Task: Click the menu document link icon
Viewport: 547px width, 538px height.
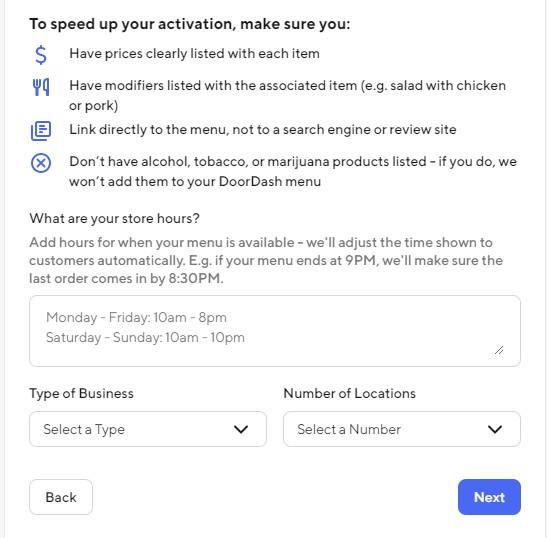Action: point(41,131)
